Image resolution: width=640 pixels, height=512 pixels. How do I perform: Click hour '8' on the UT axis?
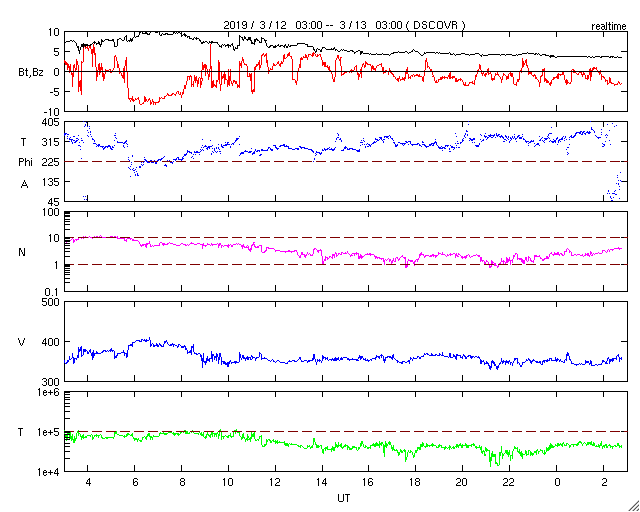(182, 483)
